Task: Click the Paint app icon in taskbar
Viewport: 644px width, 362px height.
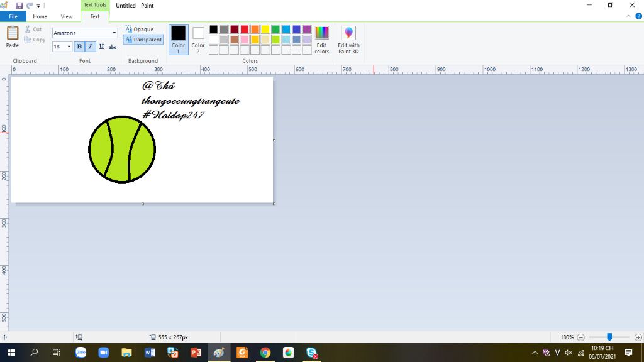Action: coord(219,353)
